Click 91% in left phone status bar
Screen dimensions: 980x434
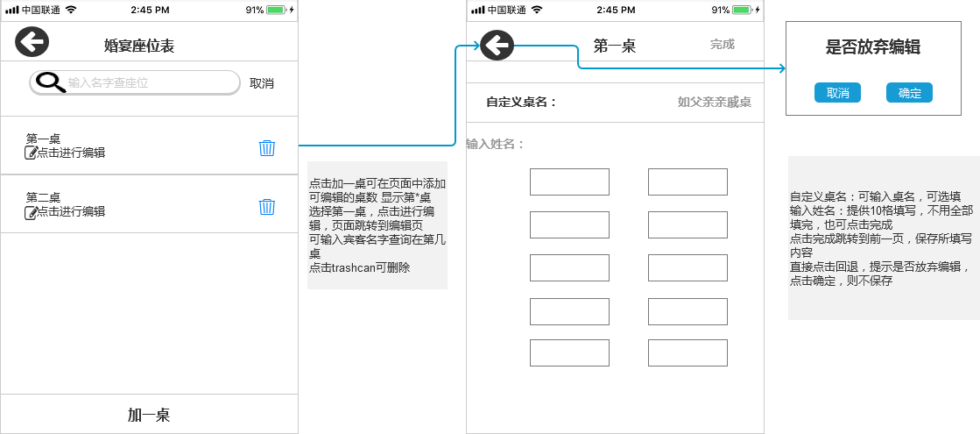[254, 10]
